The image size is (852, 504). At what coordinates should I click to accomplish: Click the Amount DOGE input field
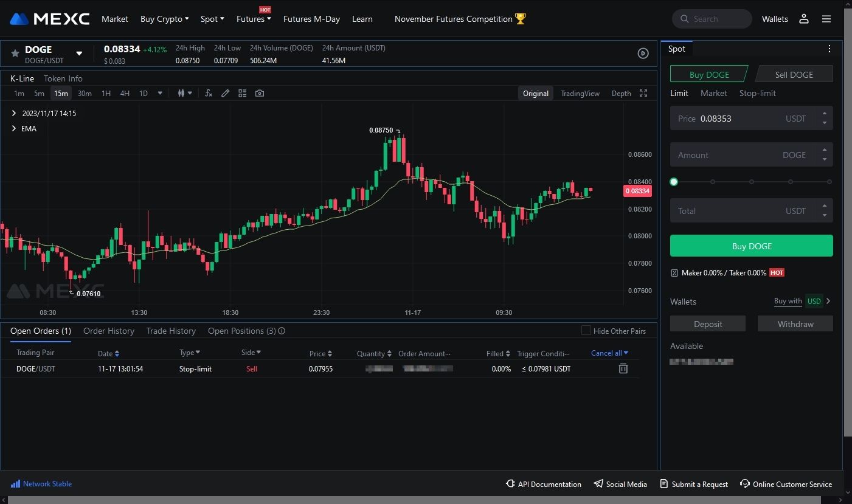click(x=752, y=155)
